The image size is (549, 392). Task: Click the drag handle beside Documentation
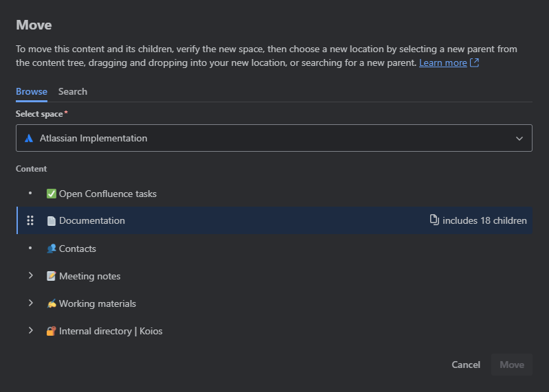pos(30,220)
